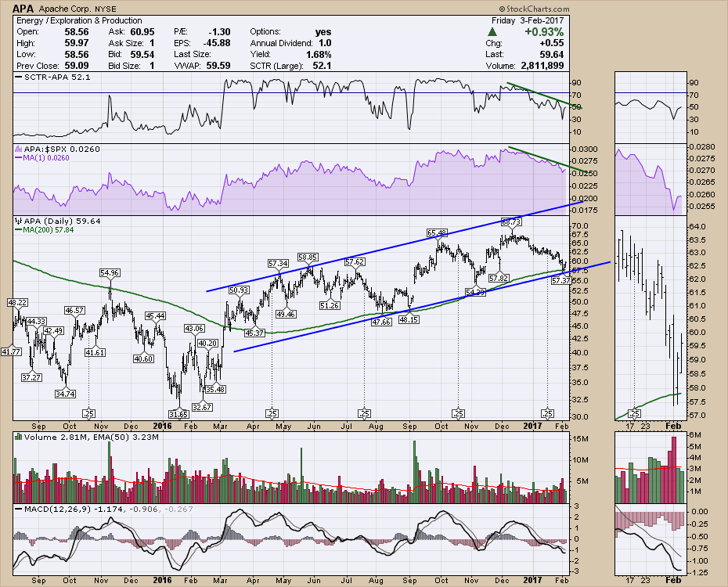The height and width of the screenshot is (587, 728).
Task: Click the EPS value -45.88
Action: [216, 43]
